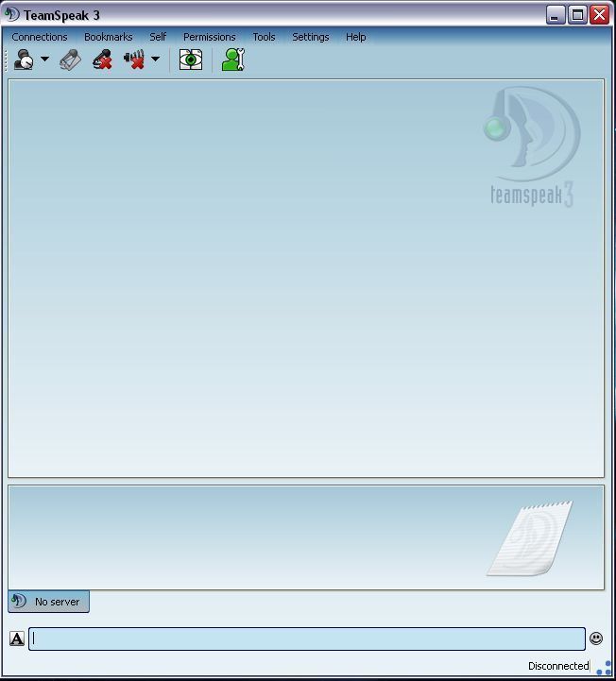Viewport: 616px width, 681px height.
Task: Mute the speakers from the toolbar
Action: tap(134, 60)
